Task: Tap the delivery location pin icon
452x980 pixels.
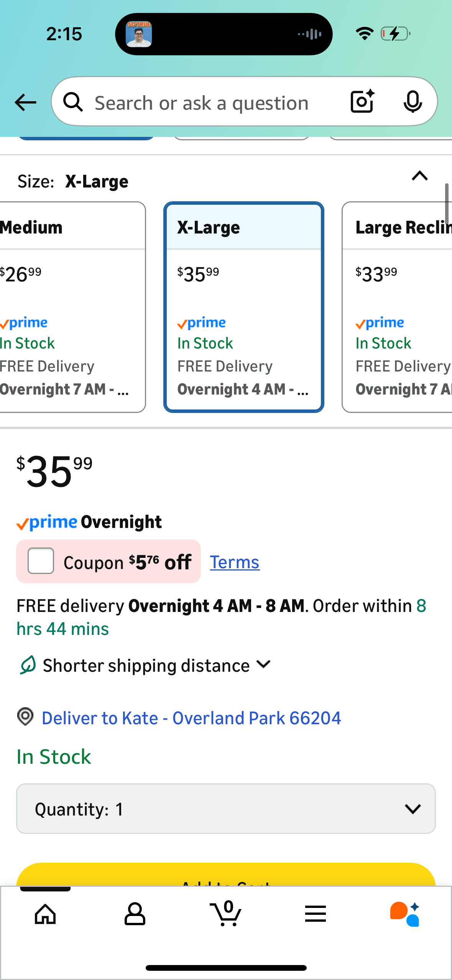Action: [25, 717]
